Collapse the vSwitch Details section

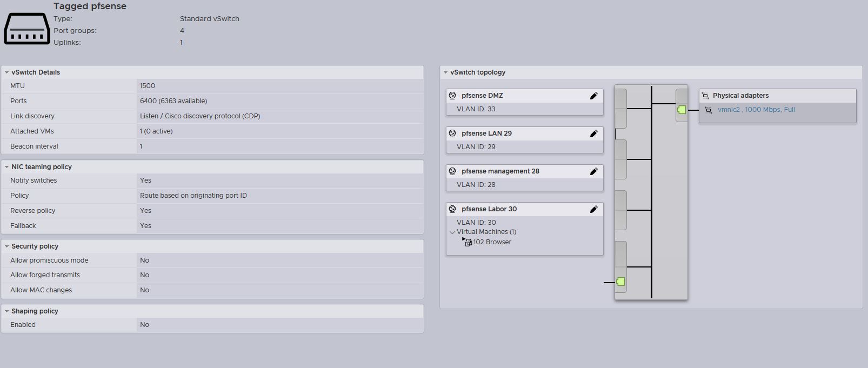6,72
